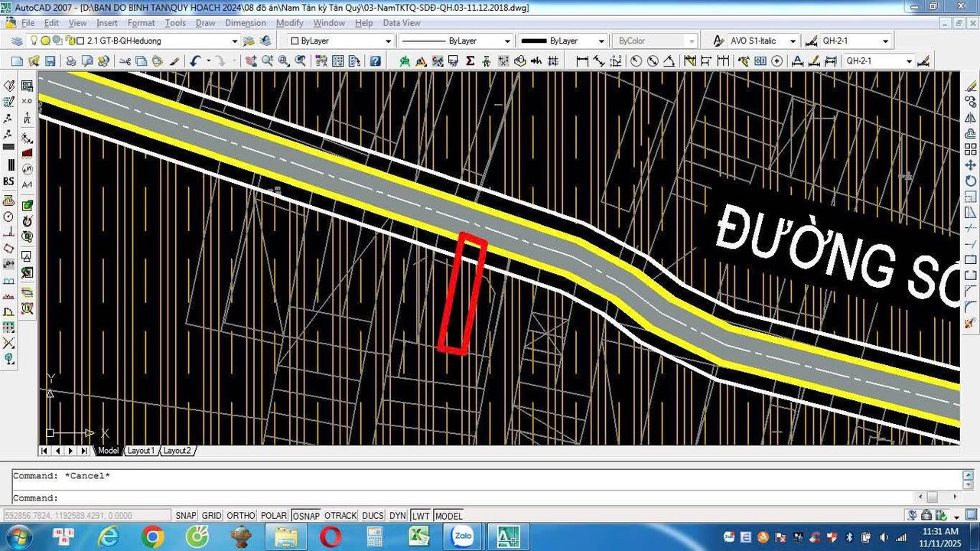Select the Radius Dimension tool
The image size is (980, 551).
(x=636, y=61)
